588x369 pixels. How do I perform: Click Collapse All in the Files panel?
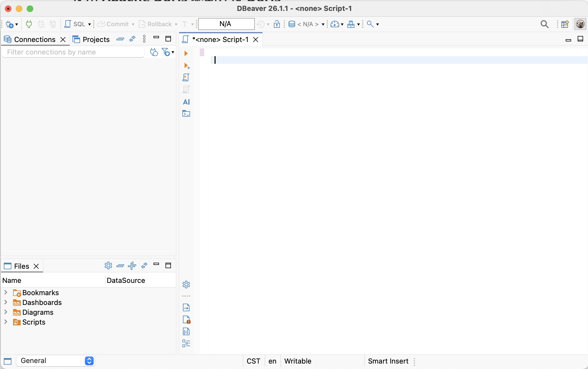click(120, 266)
